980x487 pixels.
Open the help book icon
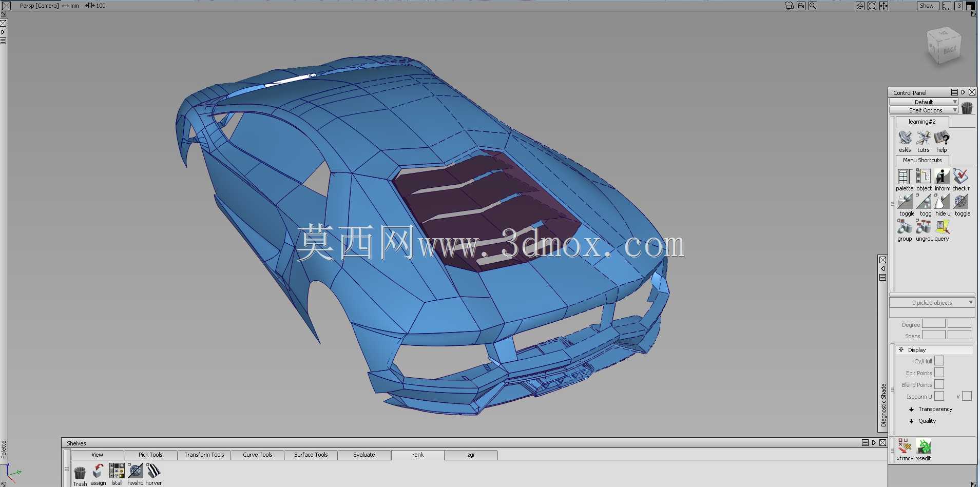click(x=941, y=138)
